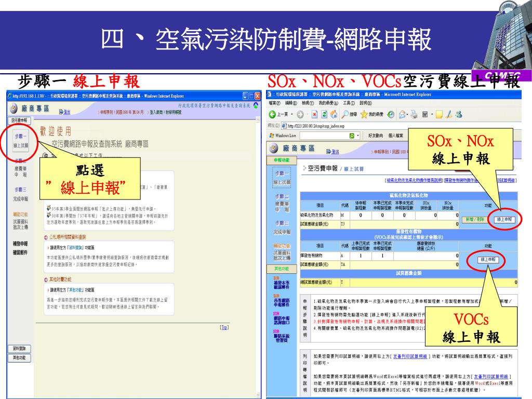Click 個人檔案 in Windows Live toolbar
The image size is (532, 399).
point(395,136)
